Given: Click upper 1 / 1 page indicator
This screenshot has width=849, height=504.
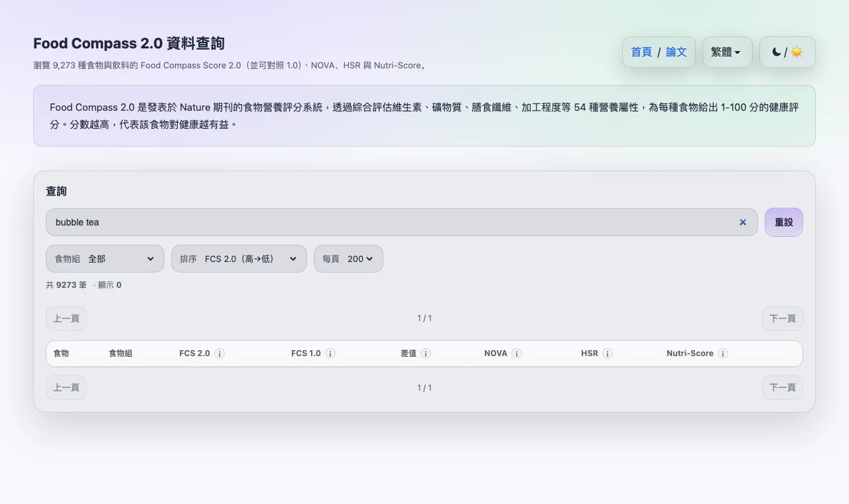Looking at the screenshot, I should tap(424, 318).
